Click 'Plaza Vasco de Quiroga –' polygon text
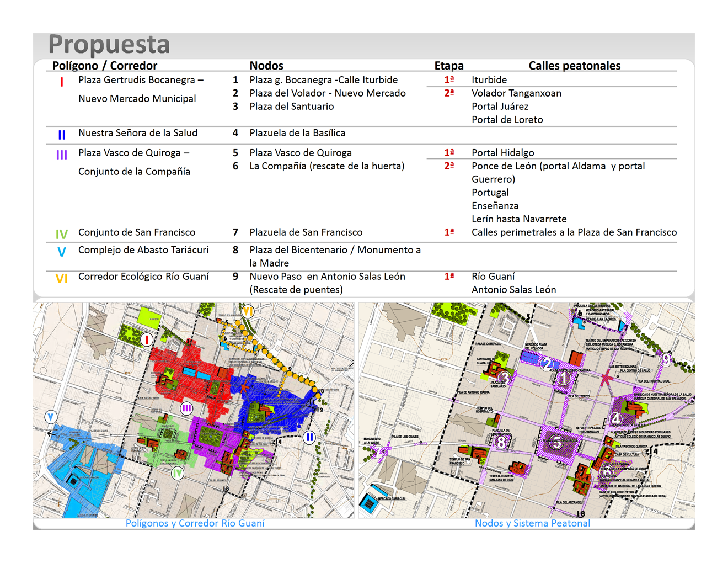 coord(133,152)
